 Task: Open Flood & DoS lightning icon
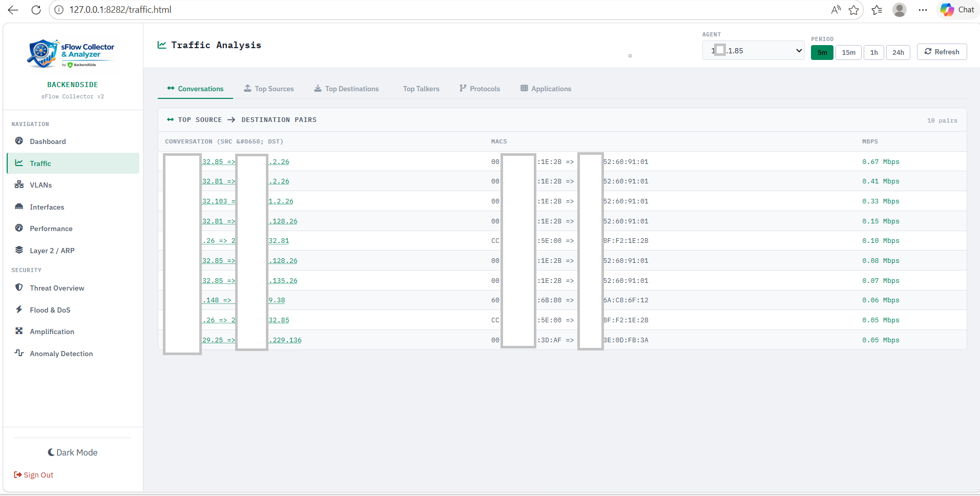click(x=19, y=309)
